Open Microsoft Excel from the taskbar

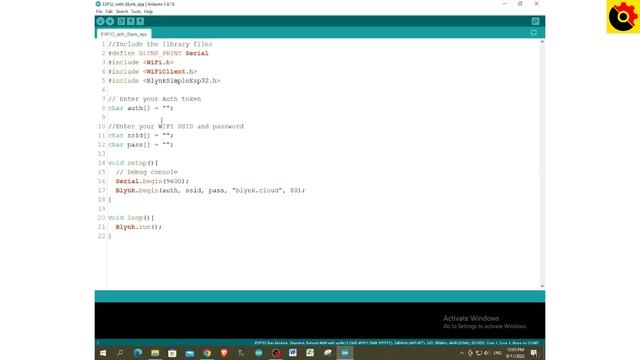click(x=310, y=353)
